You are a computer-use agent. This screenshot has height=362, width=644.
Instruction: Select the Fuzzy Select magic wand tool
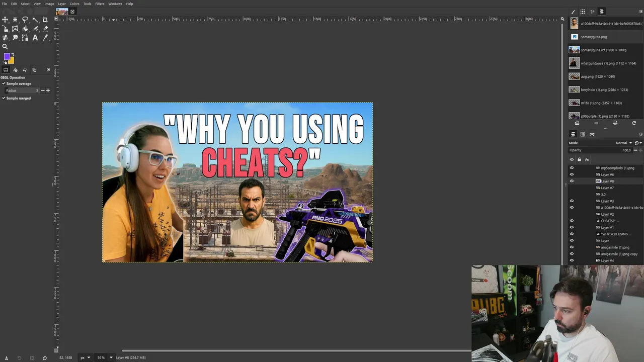coord(35,20)
